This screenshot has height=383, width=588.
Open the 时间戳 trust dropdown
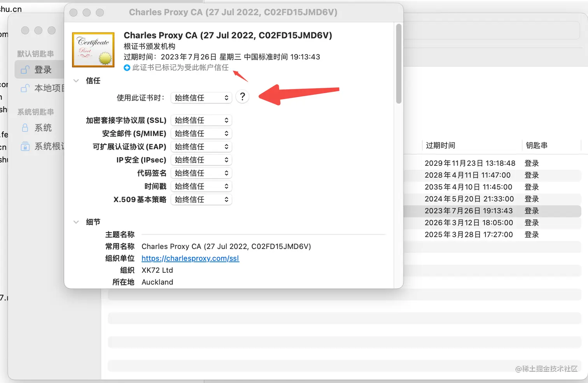[201, 186]
